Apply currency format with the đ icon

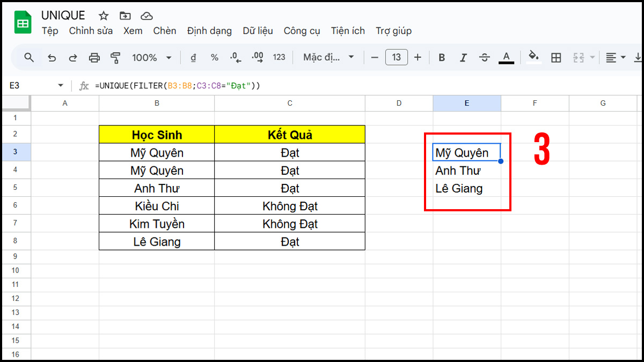193,57
